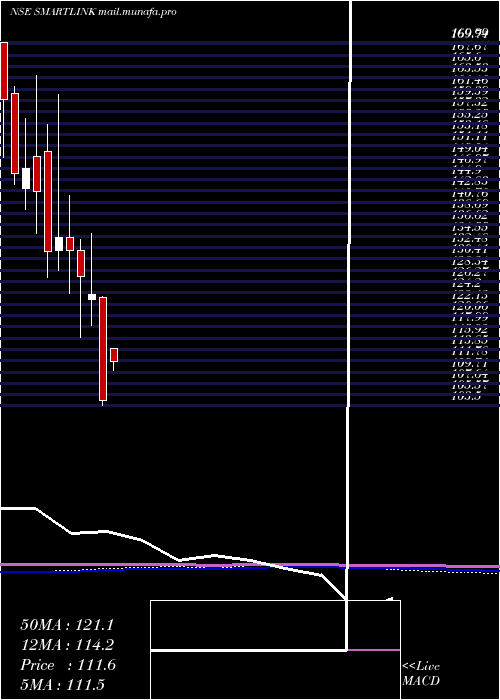Click the last small red candle near 111
The image size is (500, 700).
(x=114, y=355)
